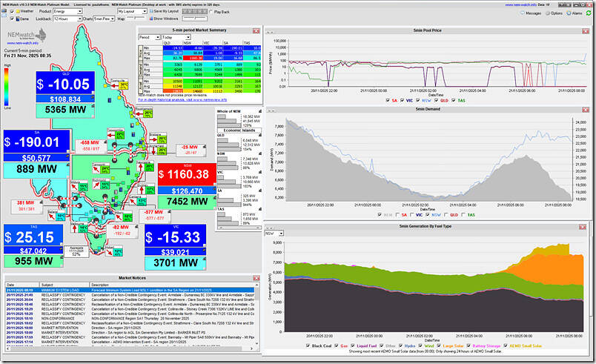Viewport: 596px width, 364px height.
Task: Close the 5min Generation By Fuel Type chart
Action: coord(583,227)
